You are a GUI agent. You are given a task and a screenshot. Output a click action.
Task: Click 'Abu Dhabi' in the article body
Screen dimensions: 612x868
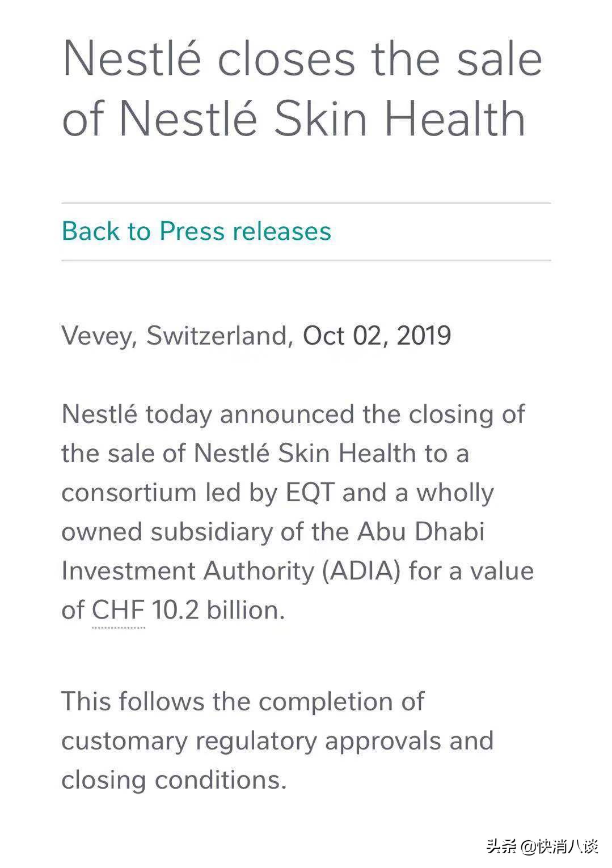point(421,532)
